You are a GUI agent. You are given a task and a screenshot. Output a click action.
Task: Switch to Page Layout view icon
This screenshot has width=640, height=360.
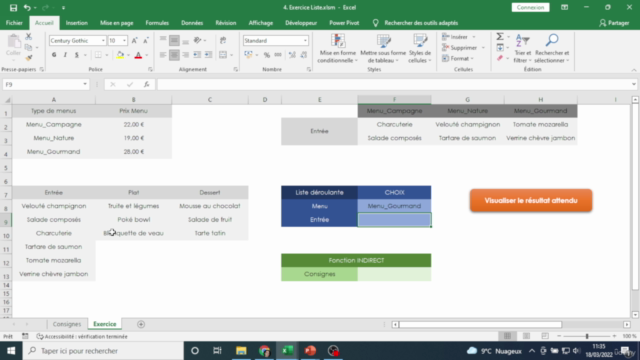(x=526, y=336)
